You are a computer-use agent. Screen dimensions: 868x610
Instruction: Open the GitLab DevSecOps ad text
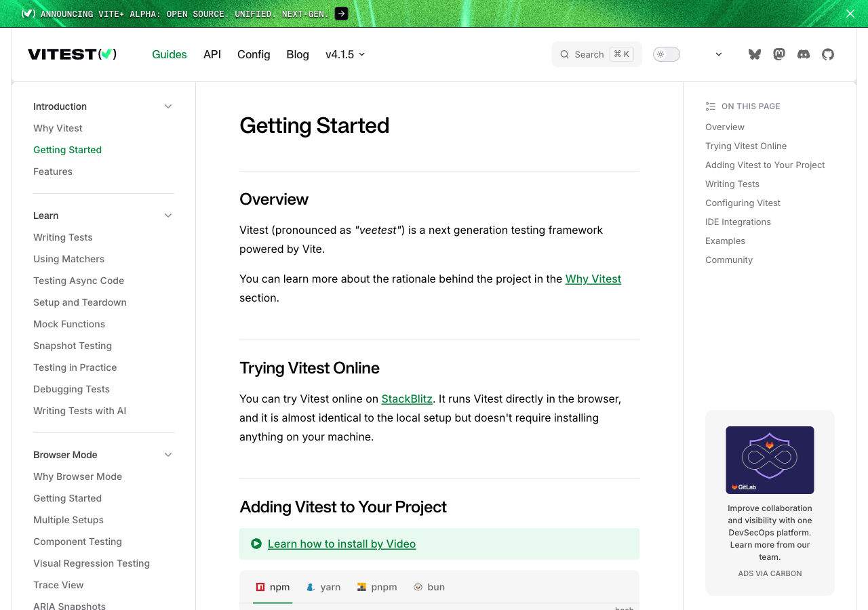click(x=770, y=533)
